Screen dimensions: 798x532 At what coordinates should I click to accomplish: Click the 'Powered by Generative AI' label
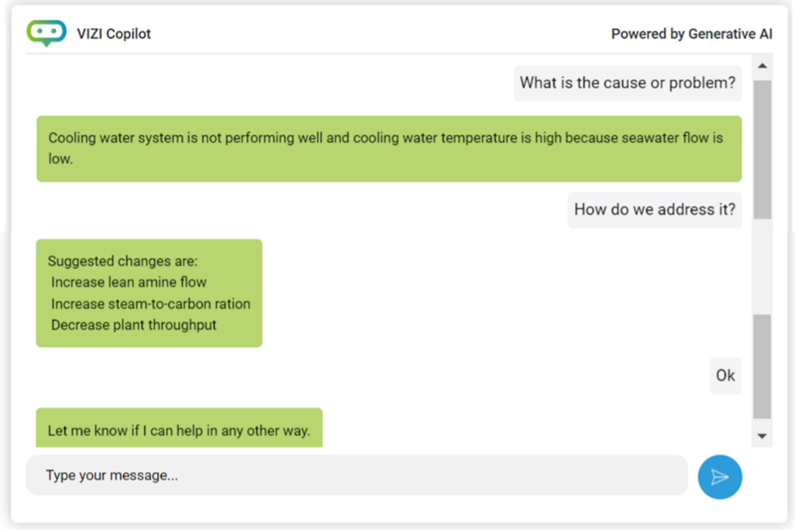coord(692,34)
